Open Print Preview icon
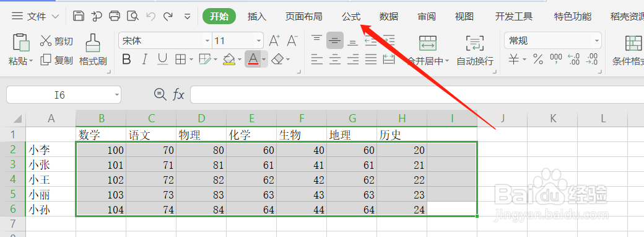644x237 pixels. click(133, 16)
